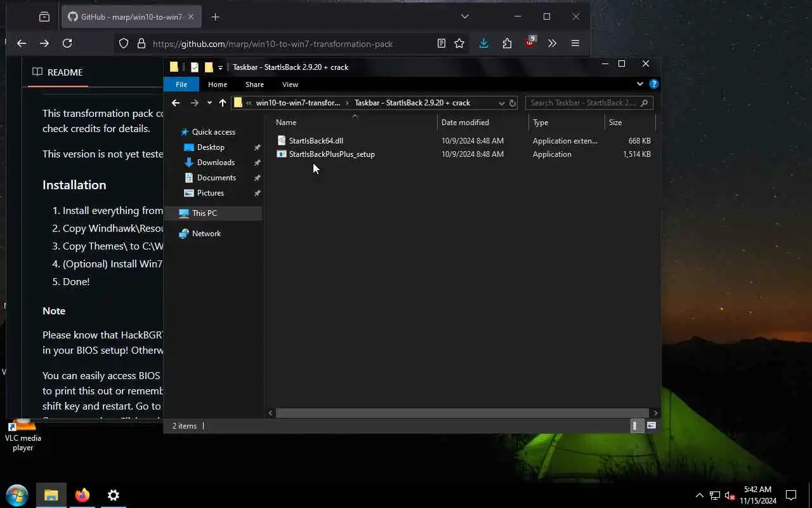
Task: Select StartIsBackPlusPlus_setup application file
Action: click(x=332, y=154)
